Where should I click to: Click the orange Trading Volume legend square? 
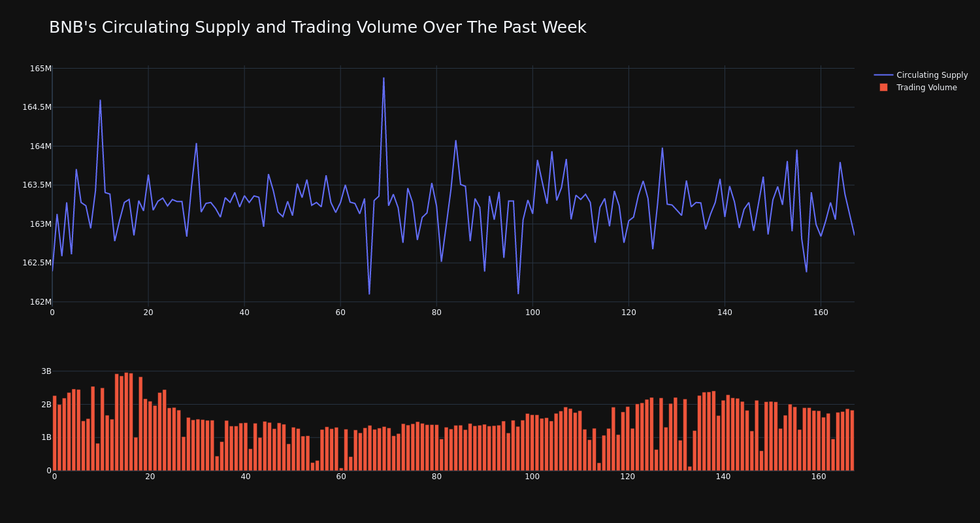883,88
